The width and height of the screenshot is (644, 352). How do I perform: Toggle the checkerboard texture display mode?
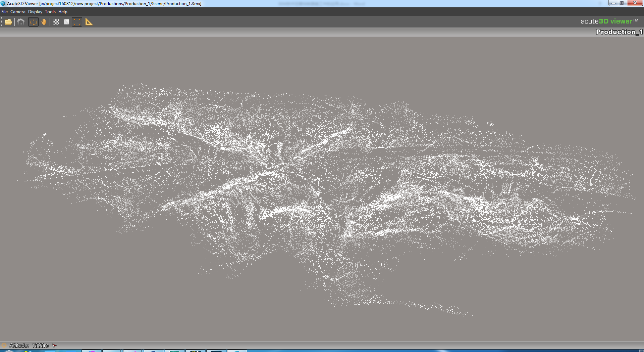pyautogui.click(x=56, y=22)
